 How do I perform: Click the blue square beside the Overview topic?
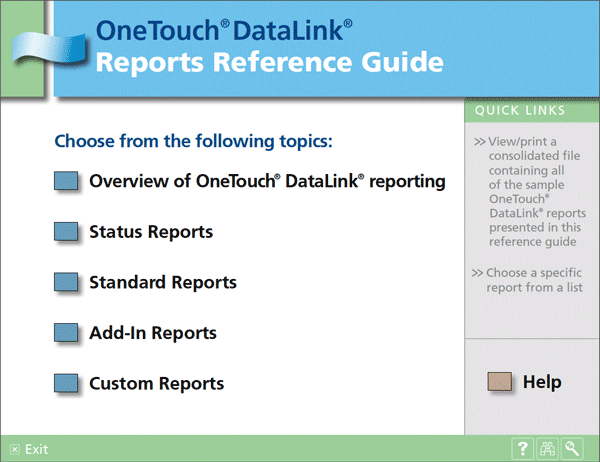click(66, 181)
